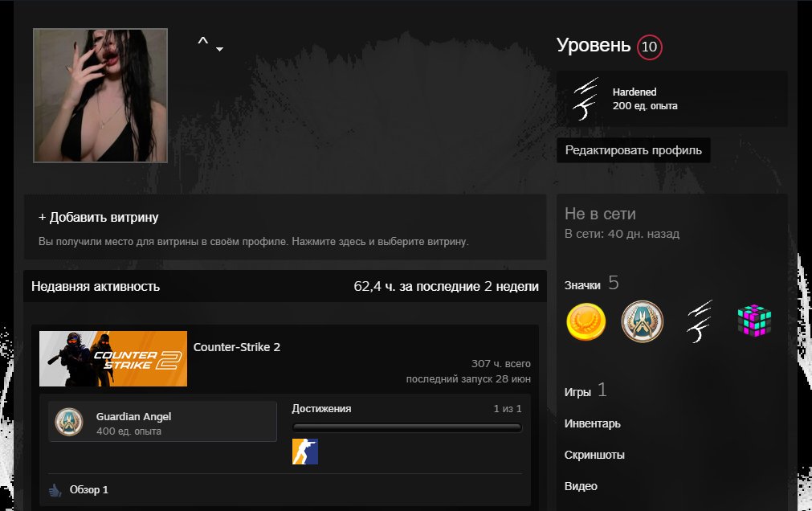Open the Guardian Angel badge name
The image size is (812, 511).
133,417
